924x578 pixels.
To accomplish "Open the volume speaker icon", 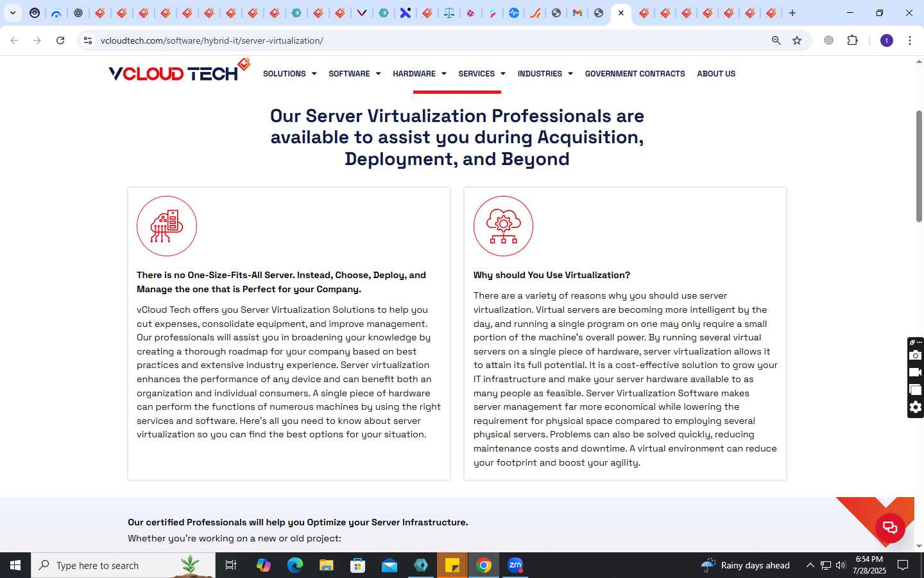I will [x=841, y=565].
